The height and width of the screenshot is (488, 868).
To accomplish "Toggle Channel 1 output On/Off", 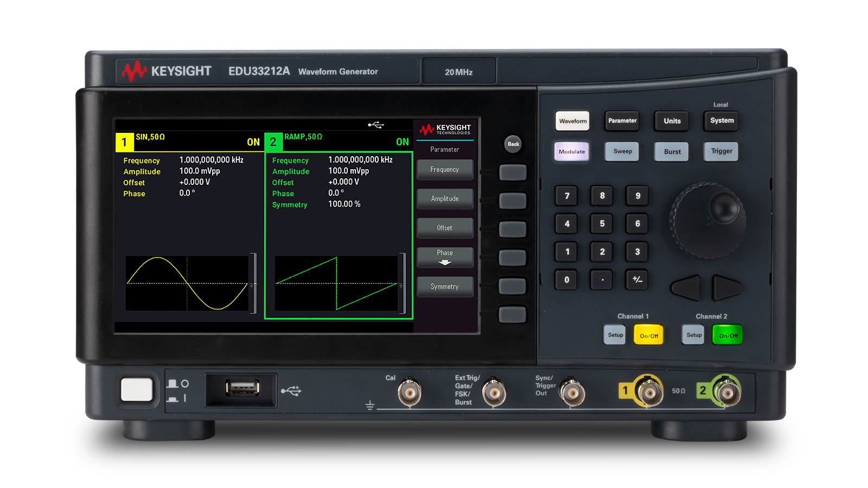I will point(649,335).
